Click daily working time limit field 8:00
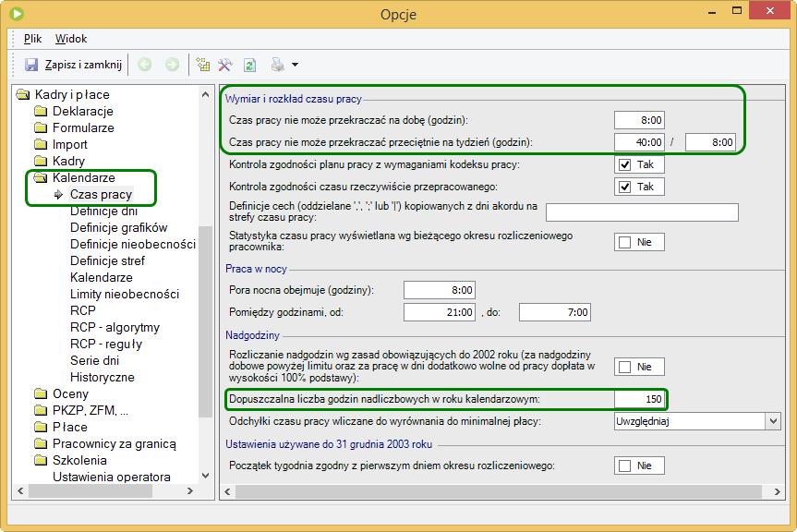Screen dimensions: 797x532 coord(639,120)
